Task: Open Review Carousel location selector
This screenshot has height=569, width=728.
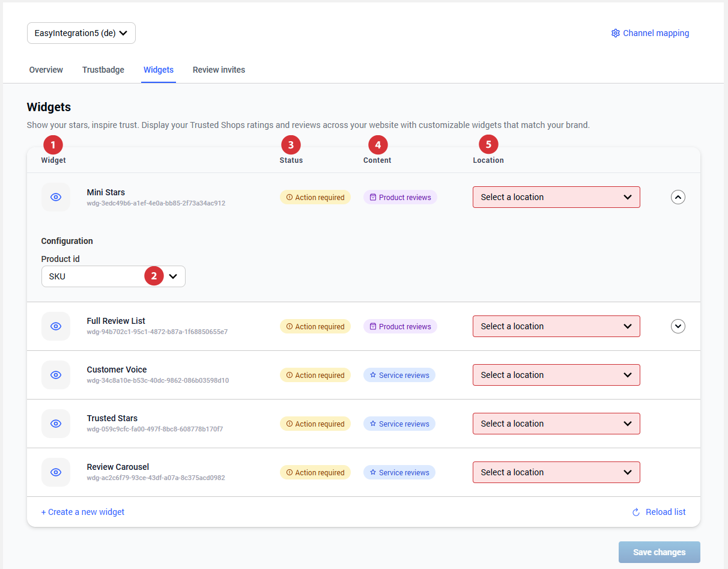Action: [x=556, y=472]
